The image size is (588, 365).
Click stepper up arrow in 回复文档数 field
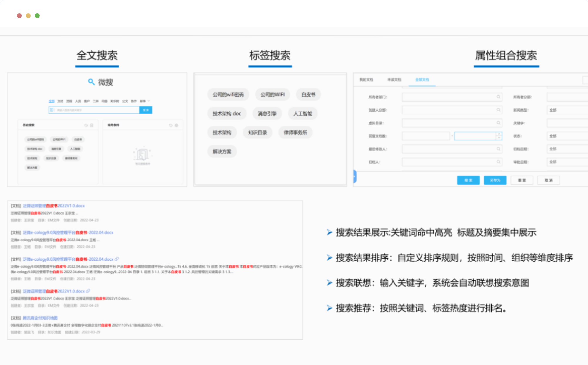(x=499, y=134)
